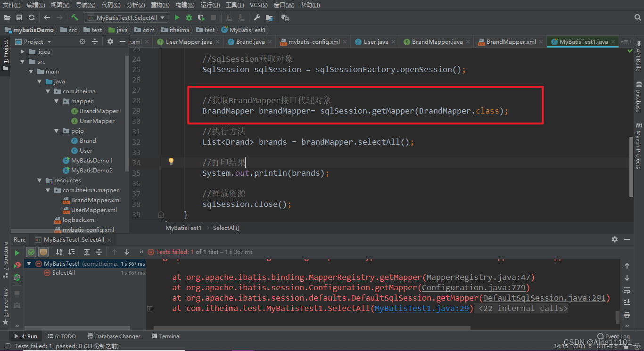The height and width of the screenshot is (351, 644).
Task: Collapse all nodes in test results tree
Action: tap(99, 252)
